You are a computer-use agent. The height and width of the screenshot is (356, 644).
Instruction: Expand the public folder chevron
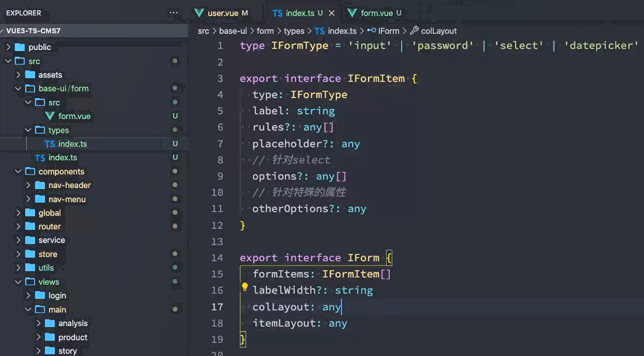pyautogui.click(x=8, y=47)
